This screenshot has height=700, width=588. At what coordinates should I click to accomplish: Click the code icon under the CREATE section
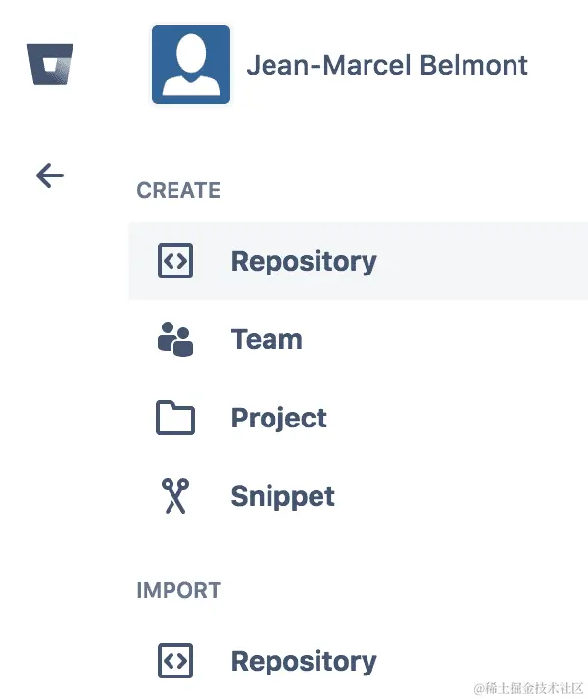pyautogui.click(x=175, y=261)
